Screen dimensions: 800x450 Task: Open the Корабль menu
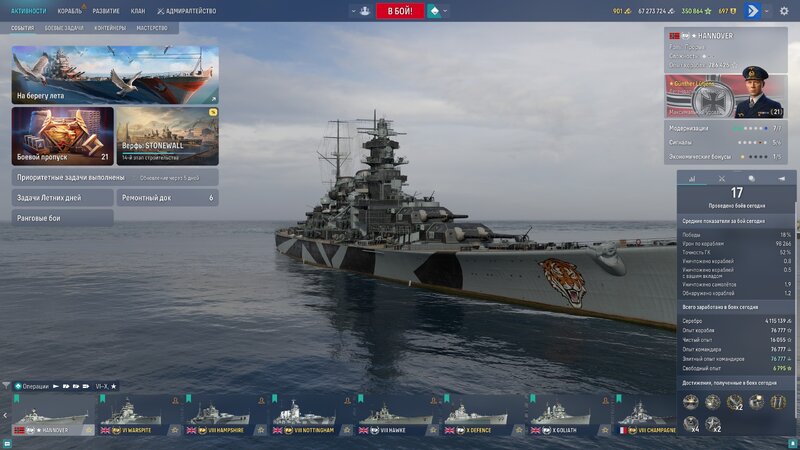click(x=70, y=11)
